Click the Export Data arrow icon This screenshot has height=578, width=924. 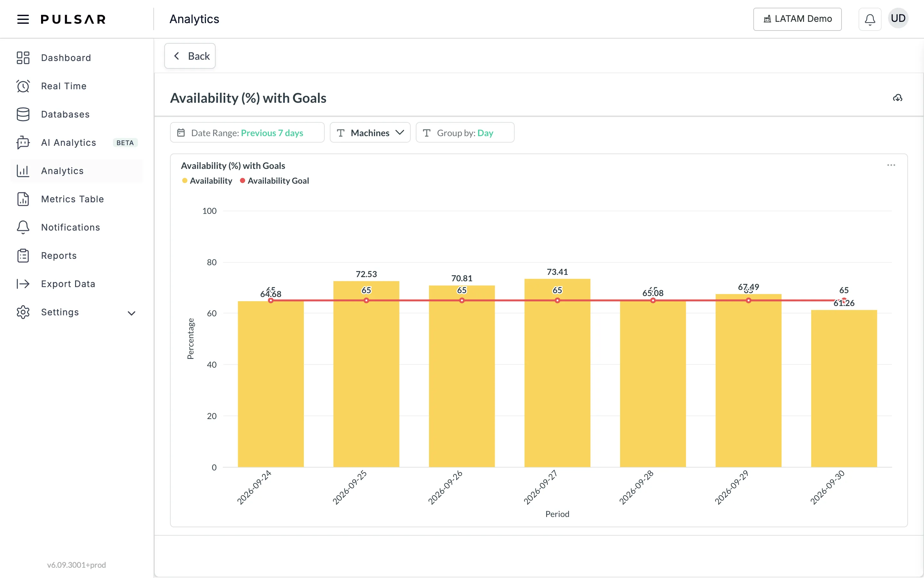[x=23, y=284]
